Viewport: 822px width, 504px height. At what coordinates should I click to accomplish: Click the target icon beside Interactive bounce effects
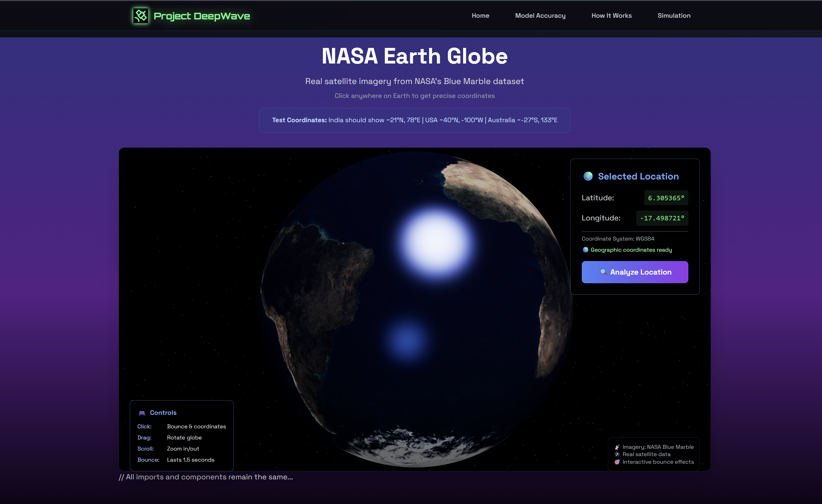617,462
